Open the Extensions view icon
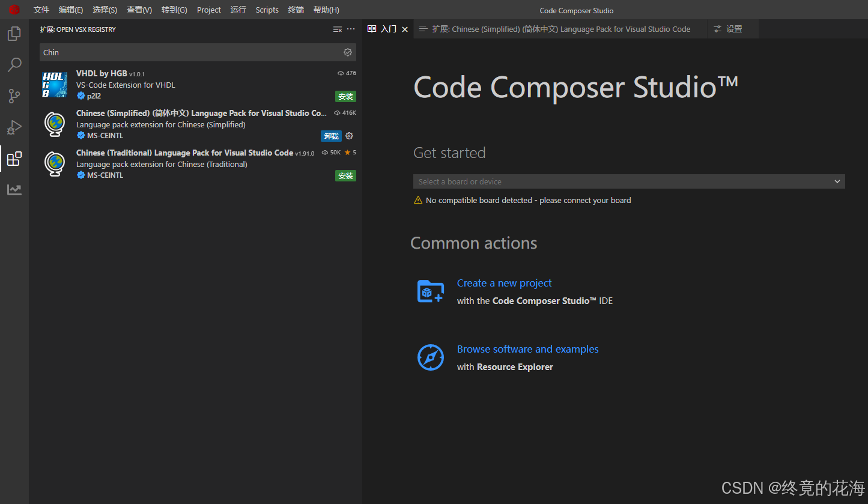The image size is (868, 504). 14,159
